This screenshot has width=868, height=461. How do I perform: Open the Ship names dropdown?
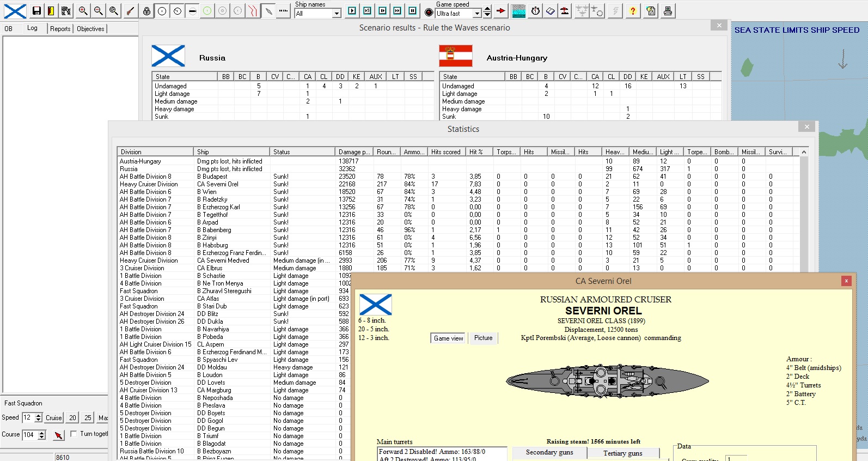pos(337,14)
